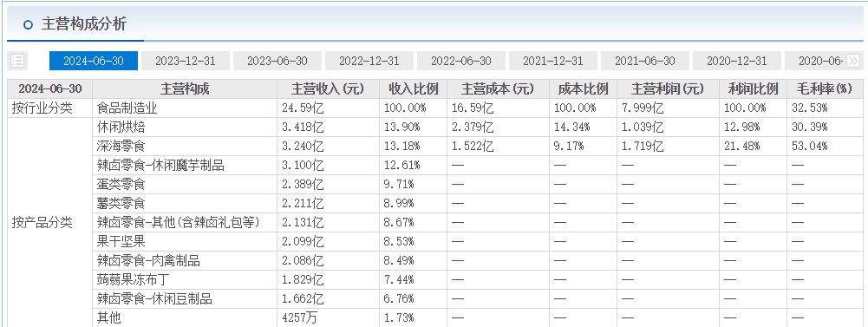The height and width of the screenshot is (327, 868).
Task: Click the 8.99% income ratio
Action: click(x=399, y=204)
